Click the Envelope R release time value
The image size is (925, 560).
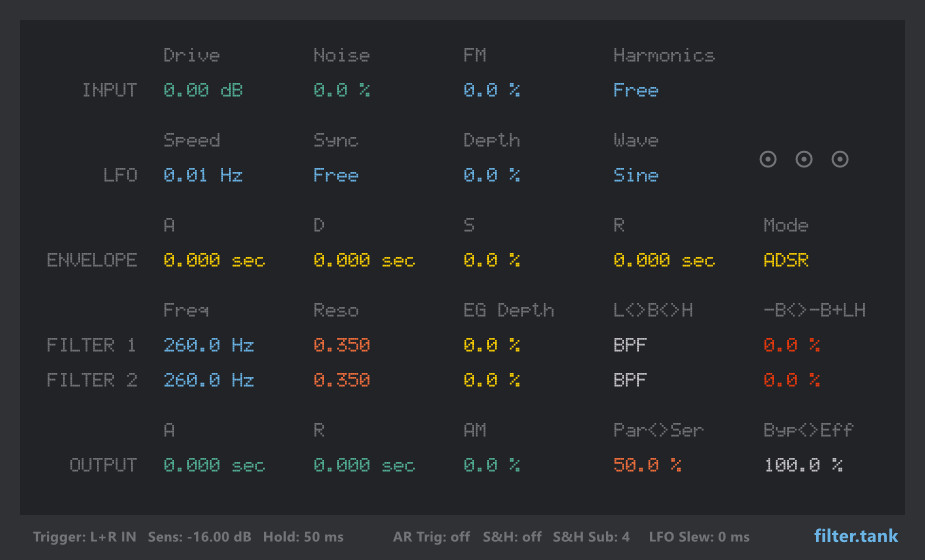pos(664,260)
